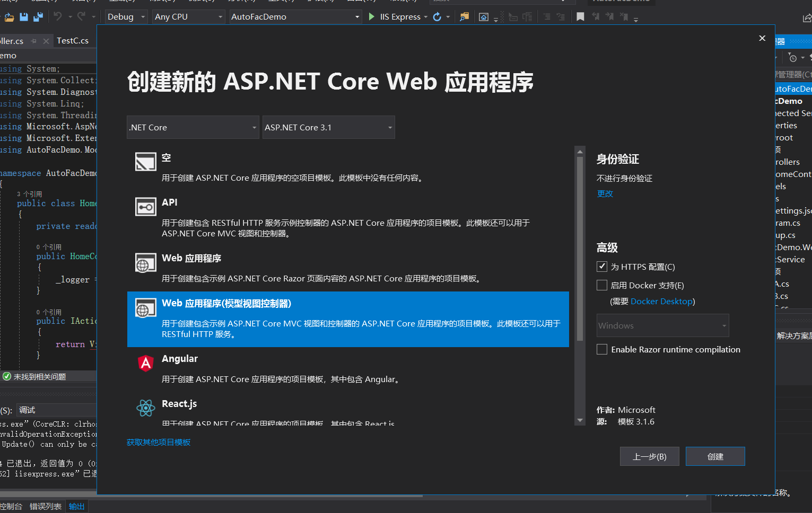This screenshot has height=513, width=812.
Task: Click the 获取其他项目模板 link
Action: pos(158,442)
